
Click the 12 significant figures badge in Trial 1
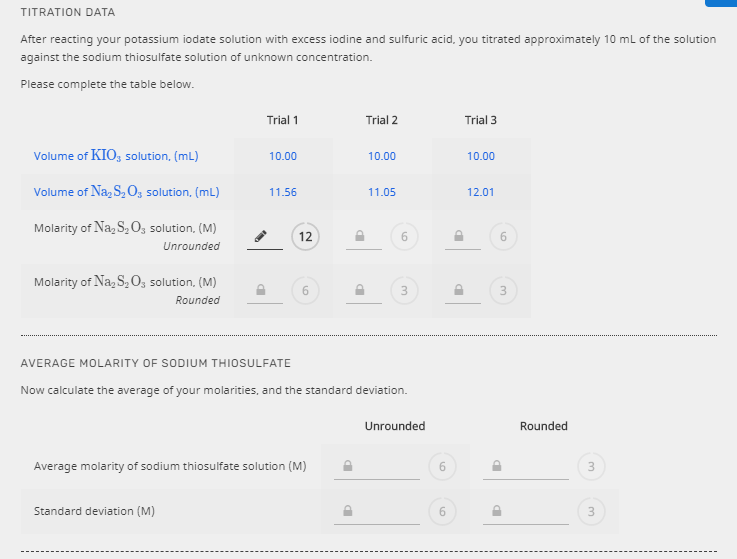(305, 237)
